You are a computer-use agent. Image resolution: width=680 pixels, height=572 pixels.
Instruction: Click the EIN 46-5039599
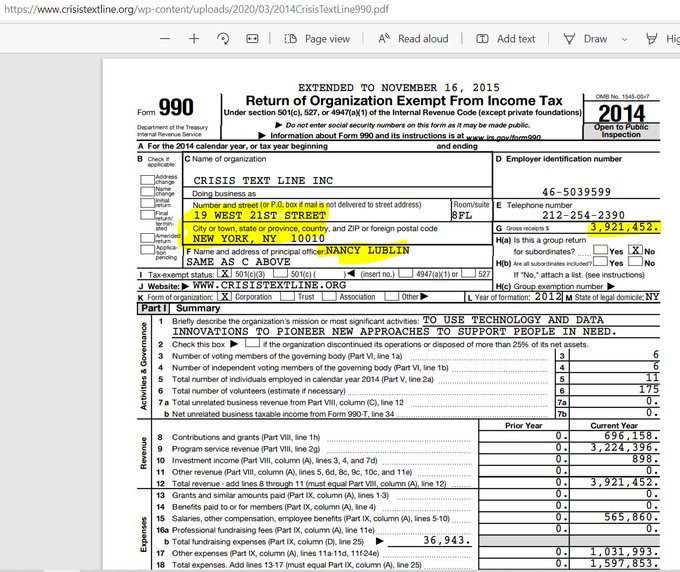click(576, 192)
